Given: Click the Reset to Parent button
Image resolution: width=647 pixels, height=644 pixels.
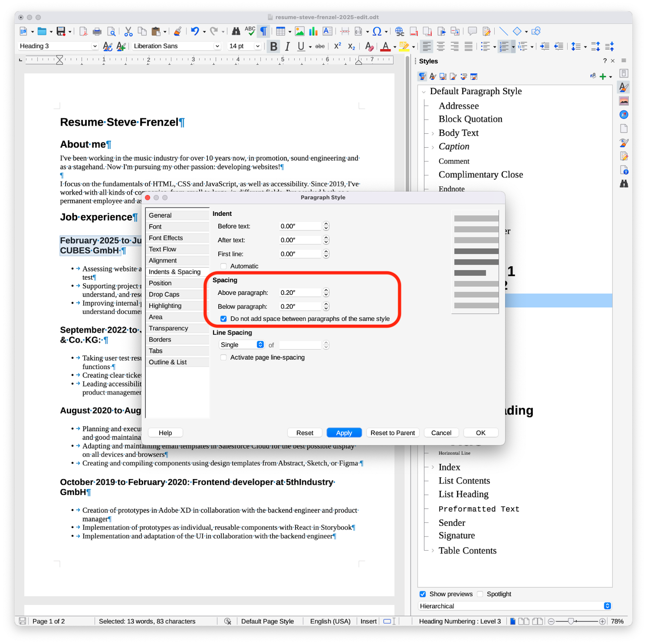Looking at the screenshot, I should pos(393,433).
